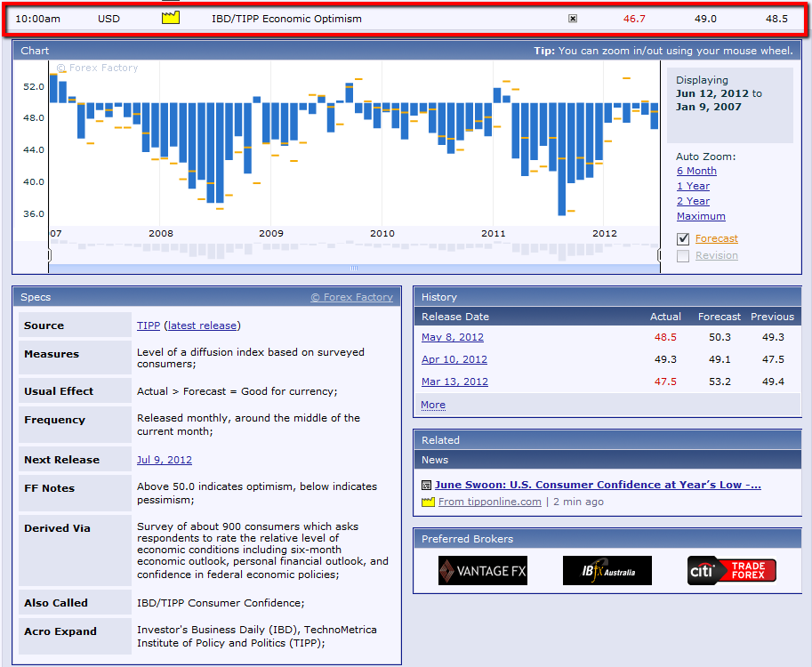Click the Forecast legend link
Screen dimensions: 812x667
click(x=716, y=238)
